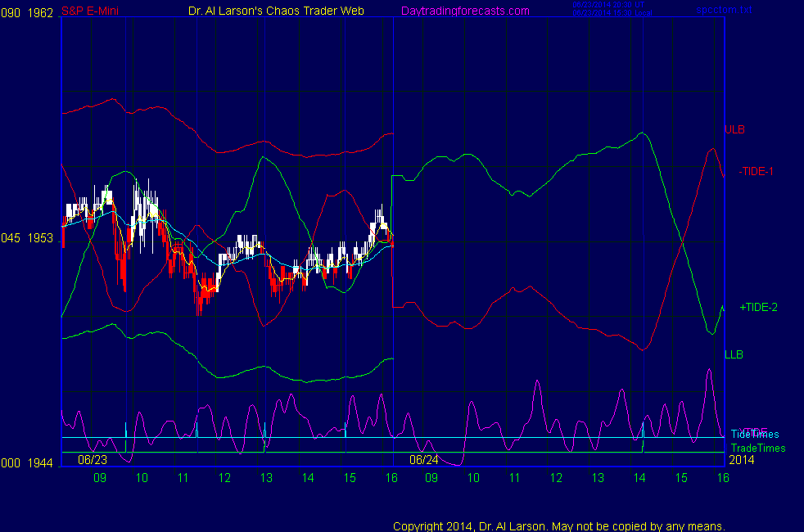Click the 1953 price level on left axis
This screenshot has width=804, height=532.
click(x=40, y=238)
